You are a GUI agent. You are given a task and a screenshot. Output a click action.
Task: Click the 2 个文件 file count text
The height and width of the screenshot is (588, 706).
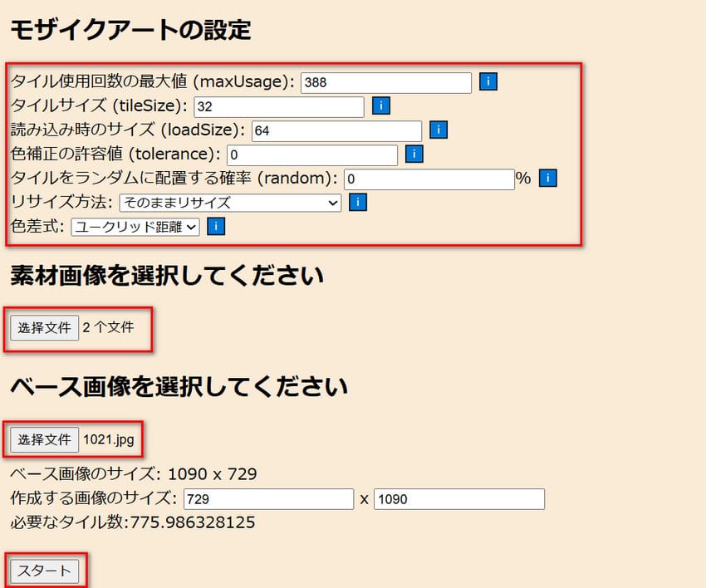(x=108, y=327)
